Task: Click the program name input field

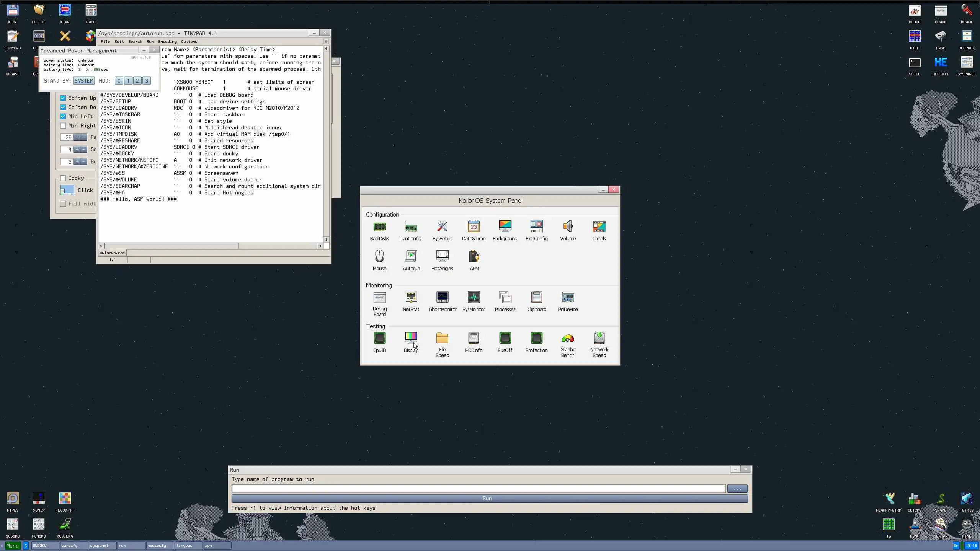Action: (478, 489)
